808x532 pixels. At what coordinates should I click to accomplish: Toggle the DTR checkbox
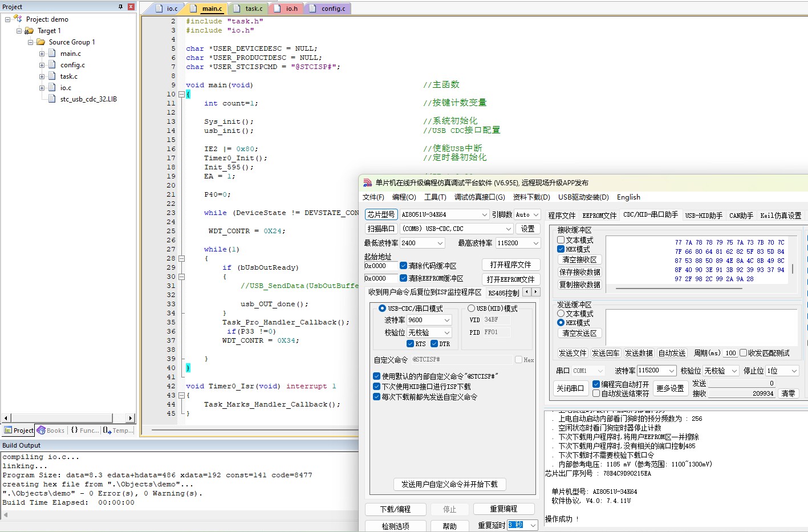434,344
